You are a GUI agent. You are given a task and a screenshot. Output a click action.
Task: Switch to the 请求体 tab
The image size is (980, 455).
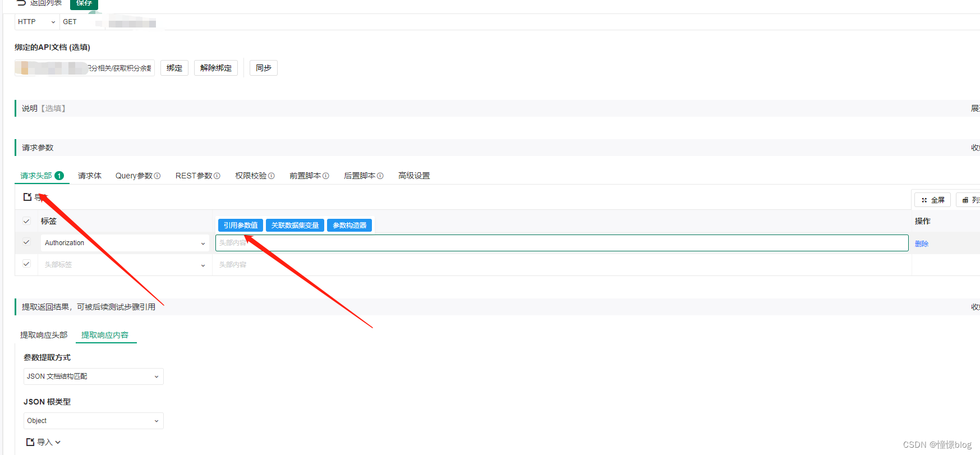pos(90,176)
